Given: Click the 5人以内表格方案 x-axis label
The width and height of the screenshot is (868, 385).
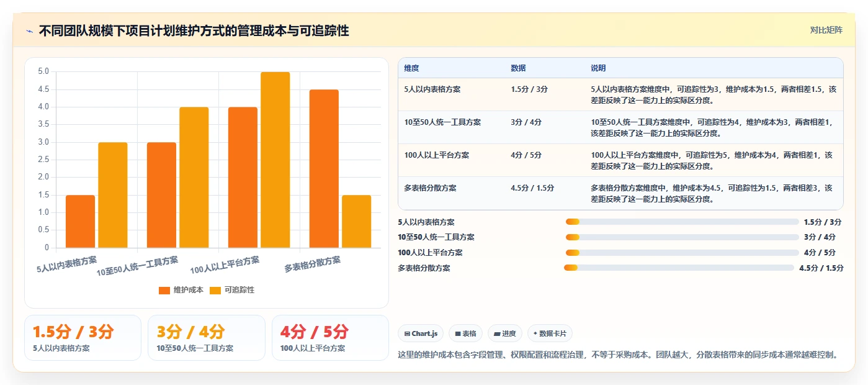Looking at the screenshot, I should tap(67, 263).
